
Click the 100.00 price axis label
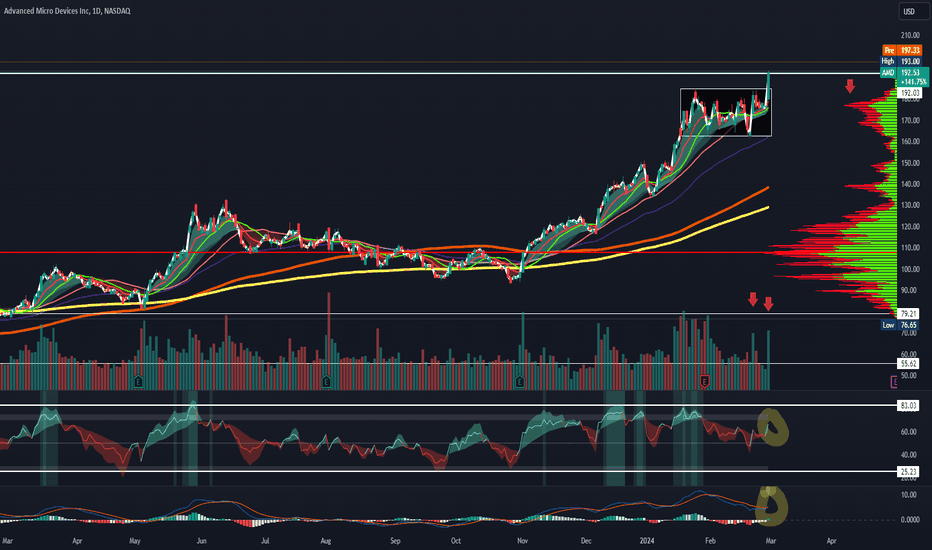(x=910, y=269)
